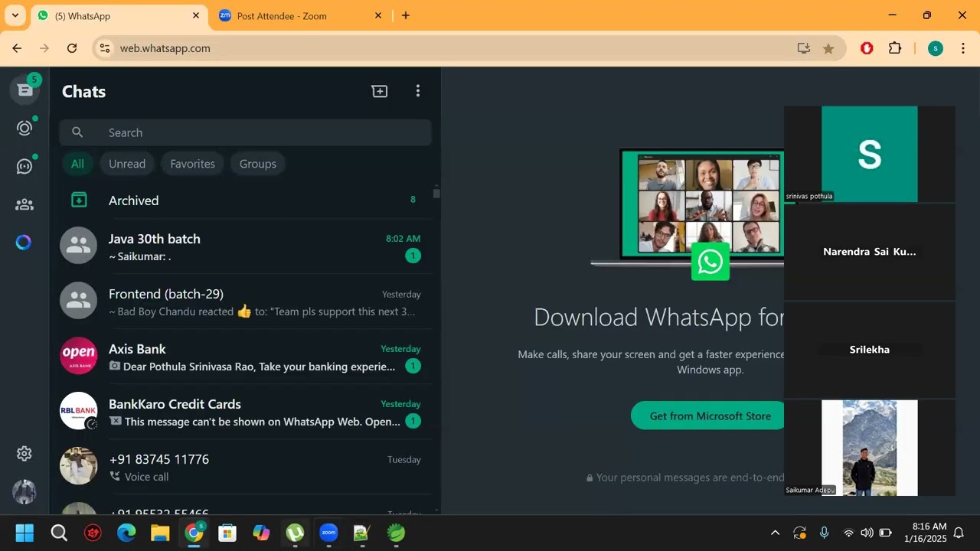Viewport: 980px width, 551px height.
Task: Open Microsoft Store from taskbar
Action: [227, 533]
